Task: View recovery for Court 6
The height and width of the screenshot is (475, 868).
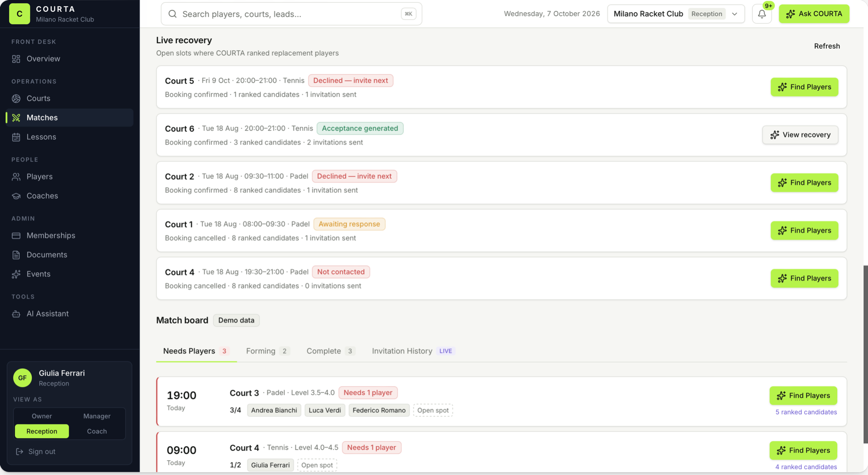Action: (x=800, y=135)
